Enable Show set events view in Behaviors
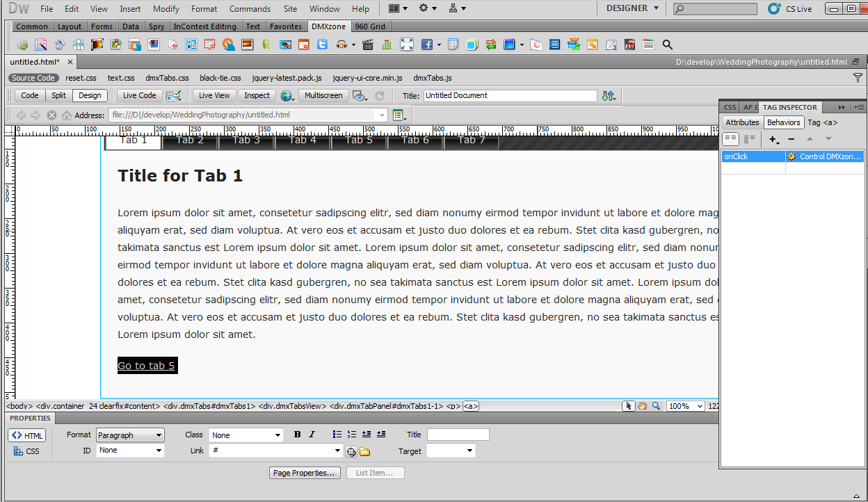 coord(730,139)
